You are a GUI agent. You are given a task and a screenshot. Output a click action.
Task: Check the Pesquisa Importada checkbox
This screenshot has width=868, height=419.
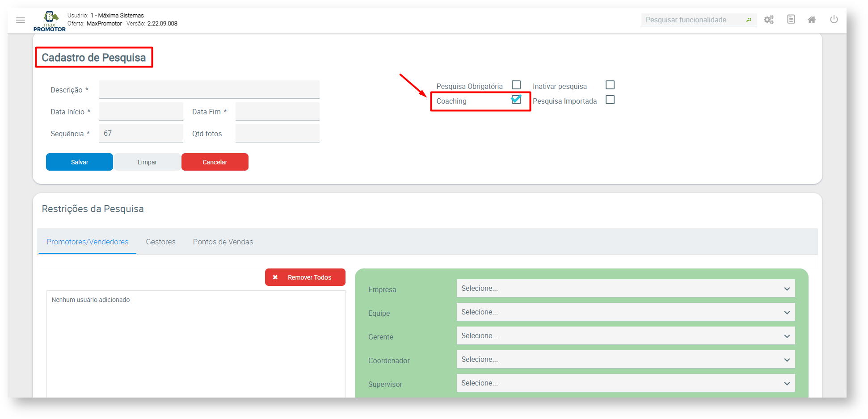tap(610, 100)
